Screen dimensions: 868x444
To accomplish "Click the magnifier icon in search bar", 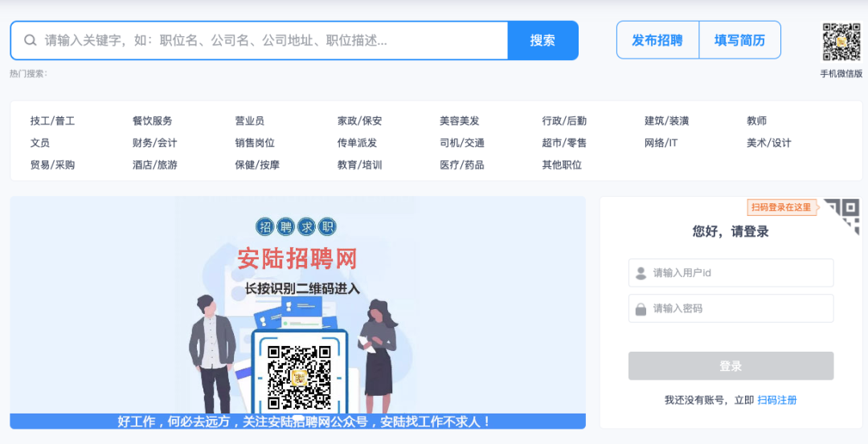I will click(30, 40).
